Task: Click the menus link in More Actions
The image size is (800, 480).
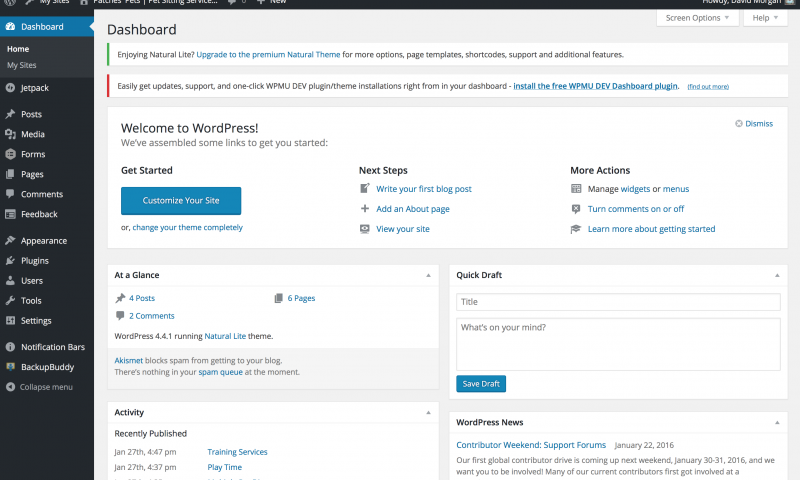Action: click(676, 189)
